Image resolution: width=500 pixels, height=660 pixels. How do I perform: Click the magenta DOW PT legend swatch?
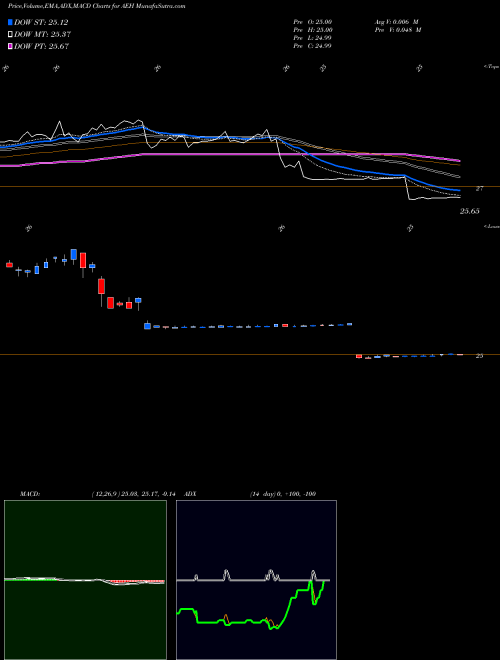(11, 46)
